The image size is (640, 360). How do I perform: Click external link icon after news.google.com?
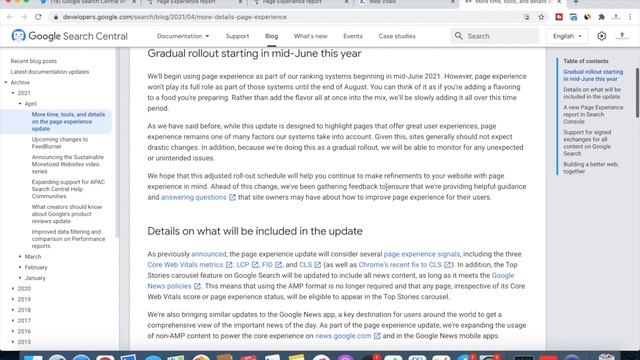[377, 336]
